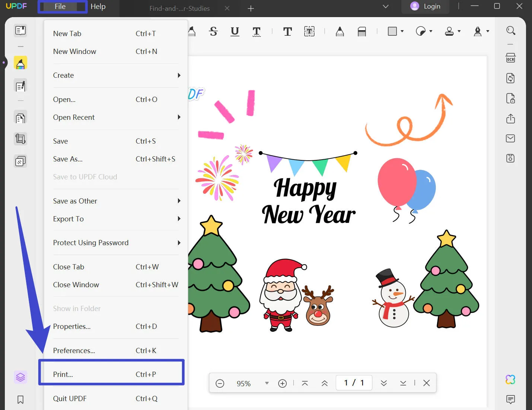Select the Edit PDF tool
532x410 pixels.
pyautogui.click(x=20, y=86)
